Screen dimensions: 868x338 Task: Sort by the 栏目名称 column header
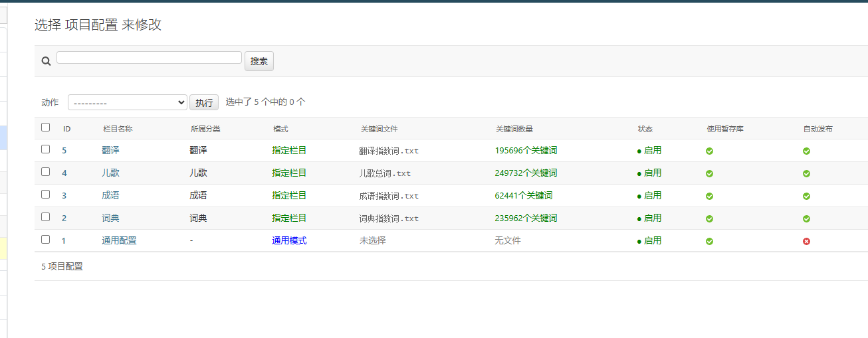tap(118, 129)
